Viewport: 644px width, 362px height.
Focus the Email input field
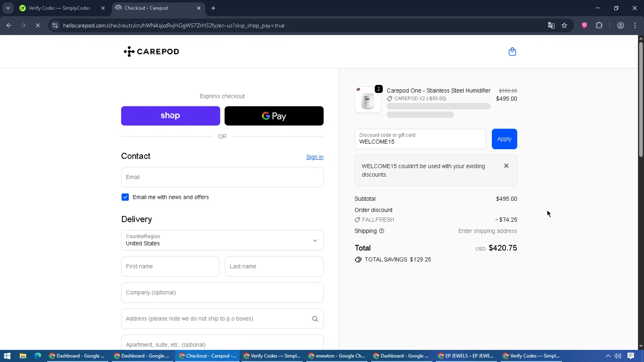(222, 177)
